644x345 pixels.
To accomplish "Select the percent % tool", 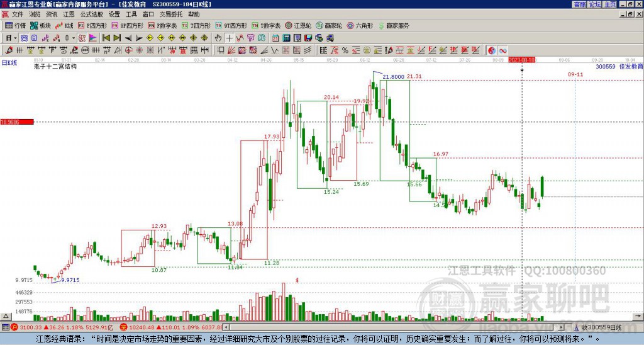I will [345, 50].
